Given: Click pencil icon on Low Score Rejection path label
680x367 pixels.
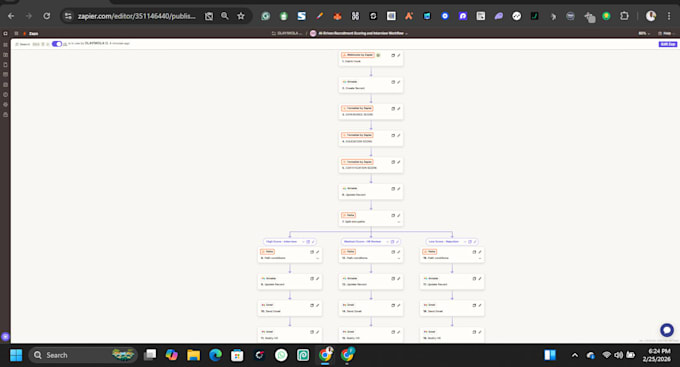Looking at the screenshot, I should pos(475,242).
